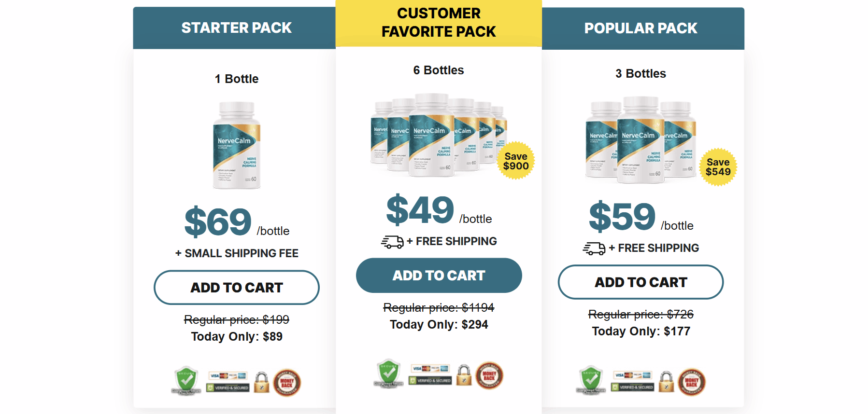Select the Customer Favorite Pack header

[439, 23]
